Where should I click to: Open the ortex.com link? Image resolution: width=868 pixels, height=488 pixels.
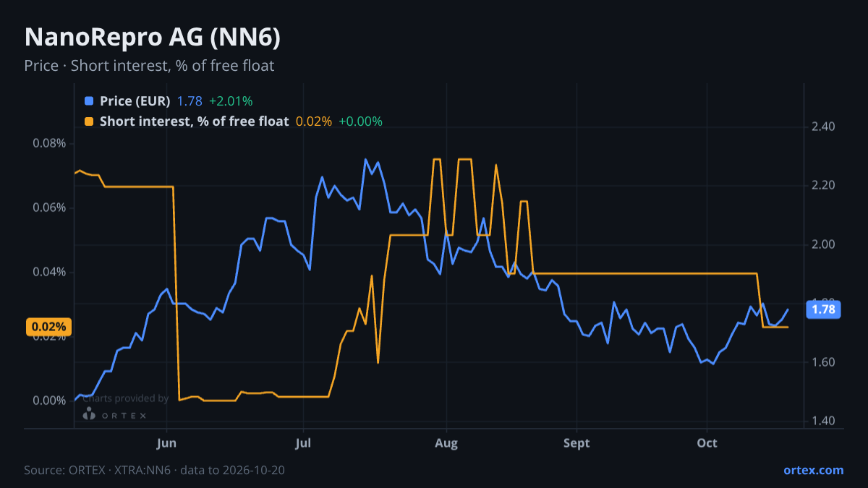pyautogui.click(x=813, y=470)
